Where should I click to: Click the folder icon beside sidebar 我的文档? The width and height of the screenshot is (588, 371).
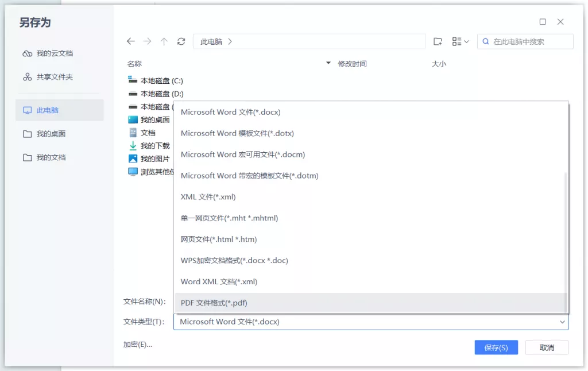click(28, 157)
